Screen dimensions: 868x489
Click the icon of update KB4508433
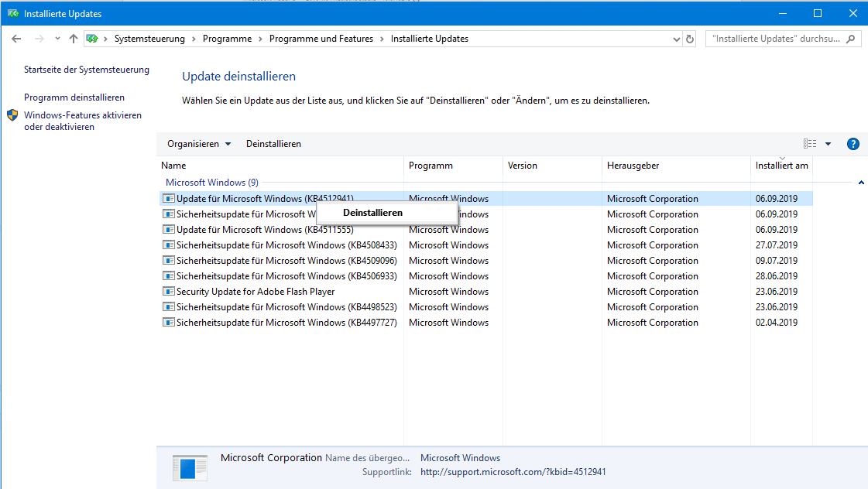tap(168, 244)
